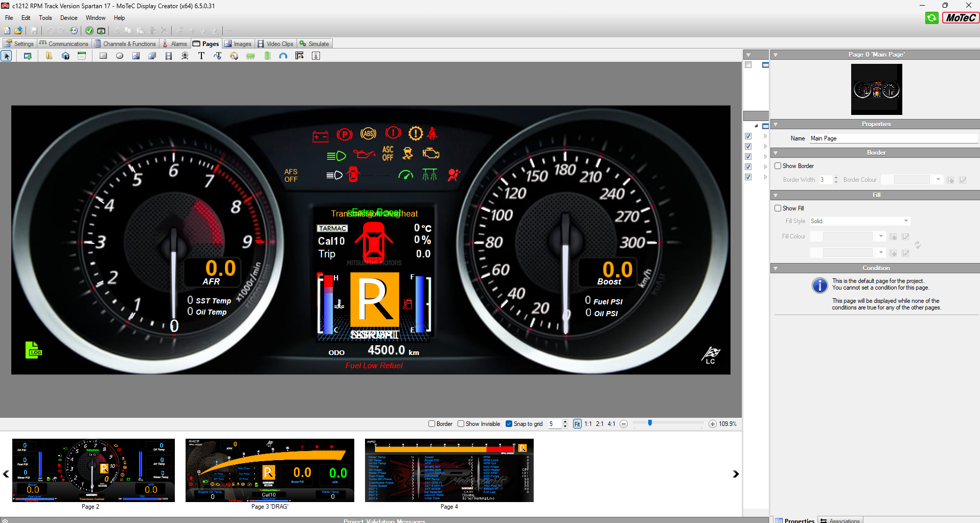Viewport: 980px width, 523px height.
Task: Collapse the Condition section
Action: [776, 268]
